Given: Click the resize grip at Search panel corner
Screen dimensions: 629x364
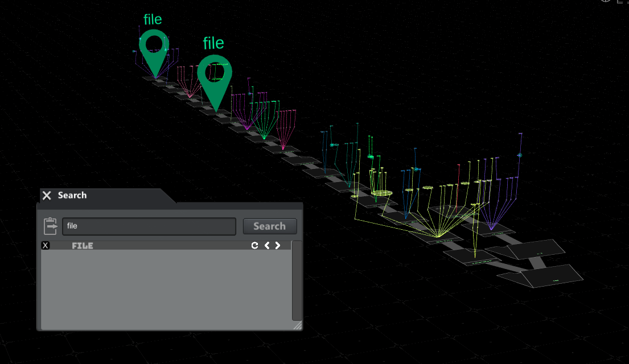Looking at the screenshot, I should (x=297, y=325).
